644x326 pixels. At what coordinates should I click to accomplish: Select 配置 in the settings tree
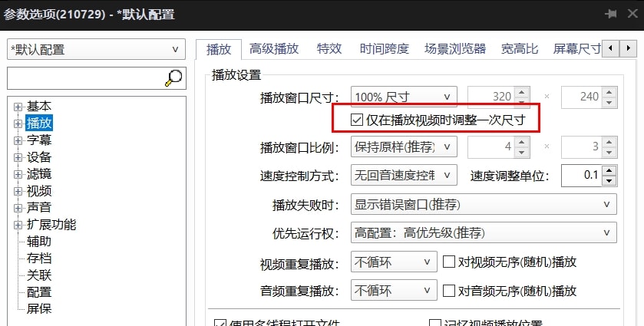[39, 291]
